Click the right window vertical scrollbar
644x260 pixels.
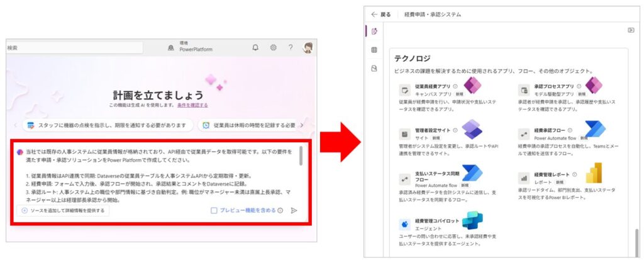pyautogui.click(x=638, y=243)
